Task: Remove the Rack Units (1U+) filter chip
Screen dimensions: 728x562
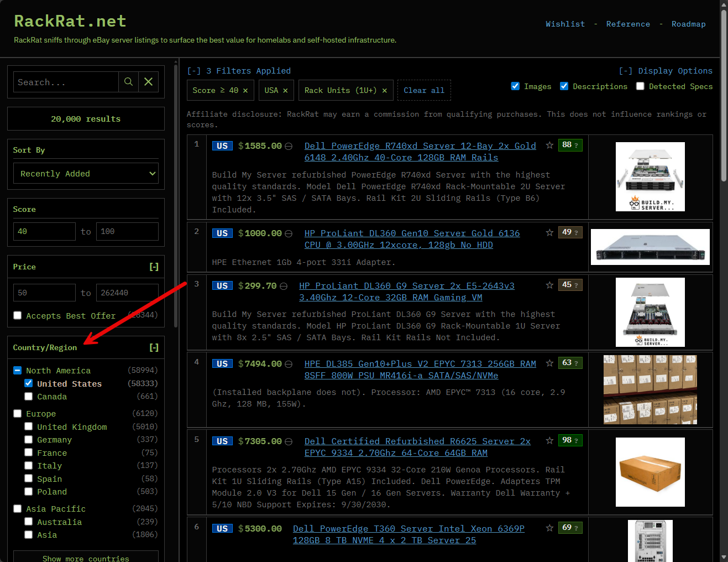Action: tap(385, 90)
